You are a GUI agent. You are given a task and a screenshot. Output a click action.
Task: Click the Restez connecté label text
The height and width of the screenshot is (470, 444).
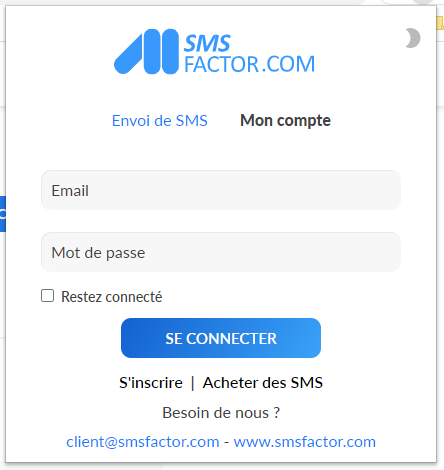pyautogui.click(x=112, y=297)
